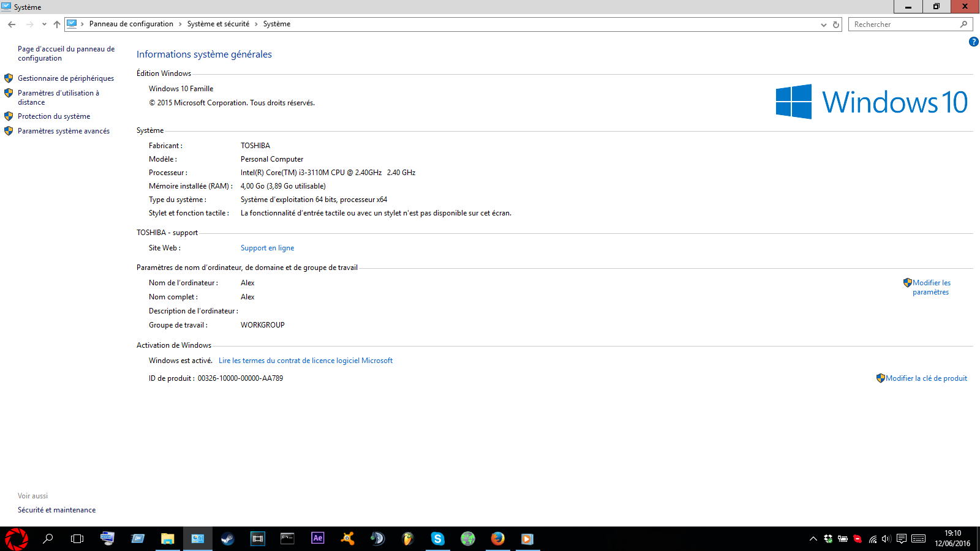The height and width of the screenshot is (551, 980).
Task: Open Skype from the taskbar
Action: [437, 539]
